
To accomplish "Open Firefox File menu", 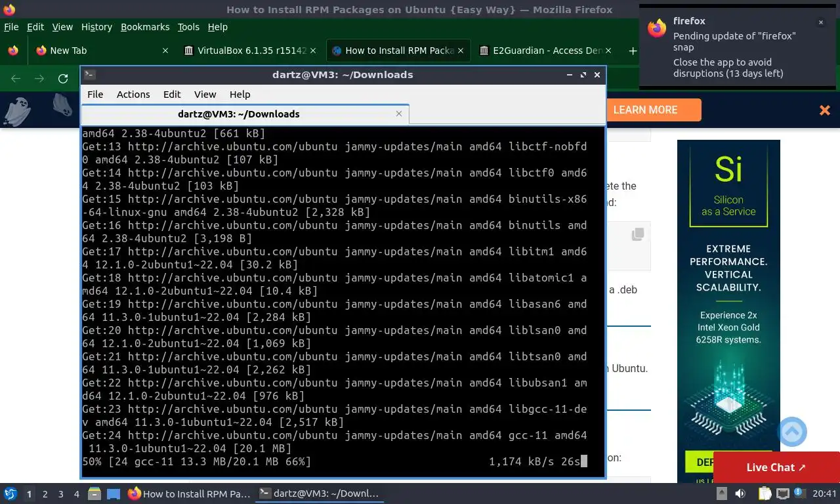I will (x=11, y=27).
